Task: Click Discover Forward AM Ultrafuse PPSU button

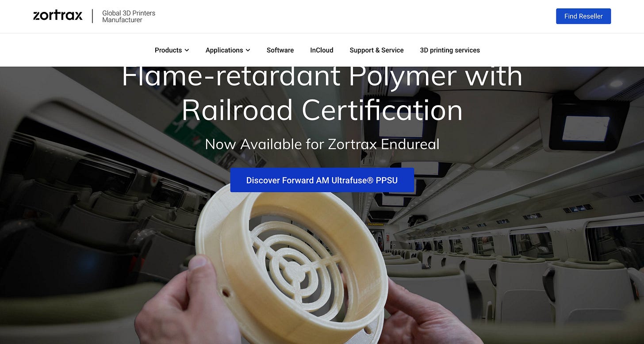Action: [x=322, y=180]
